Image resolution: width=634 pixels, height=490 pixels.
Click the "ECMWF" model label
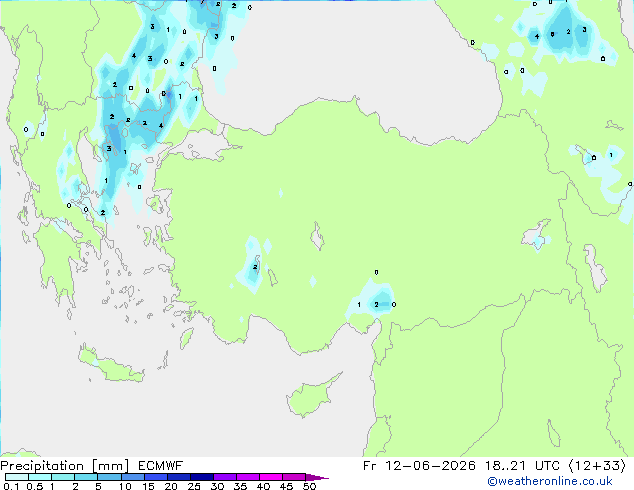(x=161, y=466)
